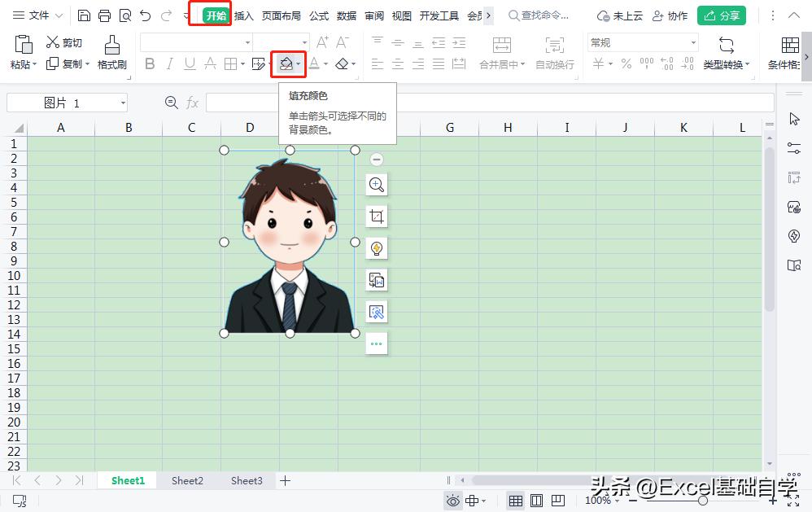The height and width of the screenshot is (512, 812).
Task: Add a new sheet with the plus button
Action: pyautogui.click(x=285, y=481)
